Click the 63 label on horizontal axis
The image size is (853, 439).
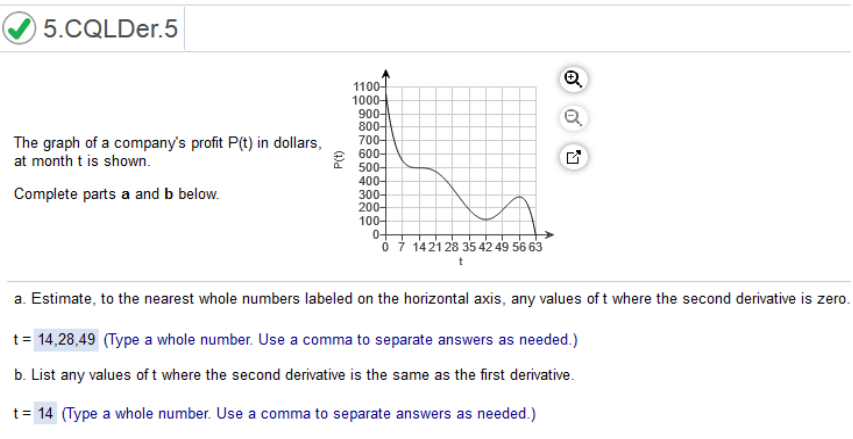536,248
